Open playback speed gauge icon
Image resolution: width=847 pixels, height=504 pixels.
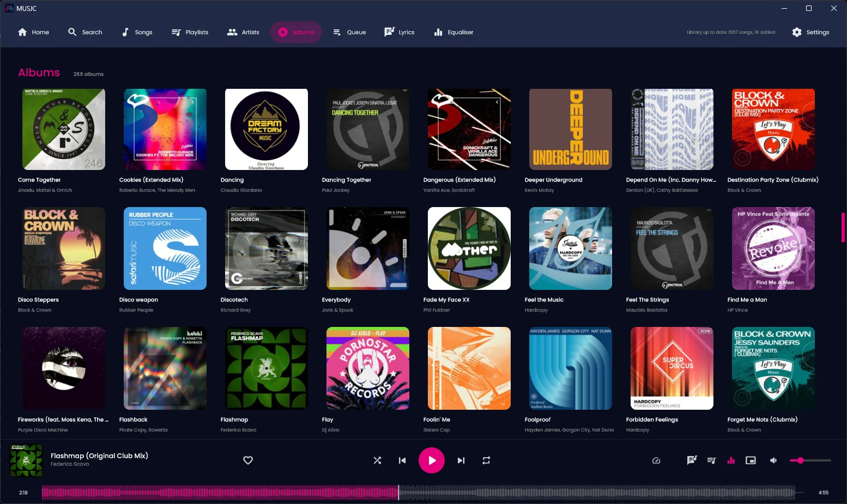click(x=656, y=460)
